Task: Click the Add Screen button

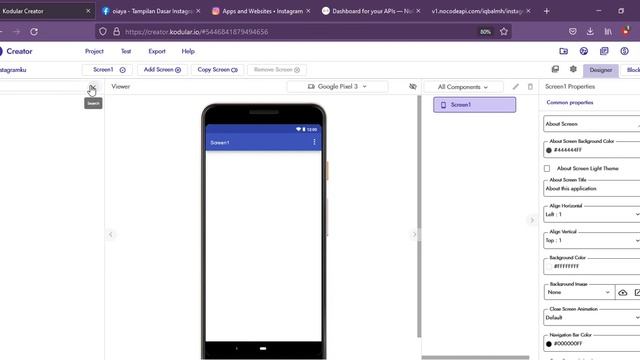Action: 162,70
